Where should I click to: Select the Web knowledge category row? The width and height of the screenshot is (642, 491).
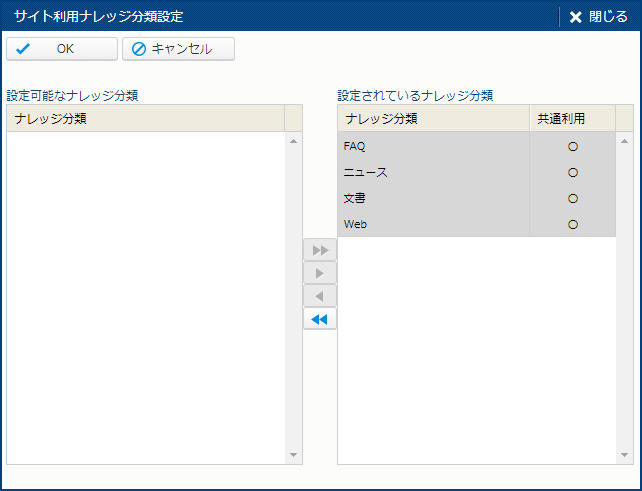433,224
